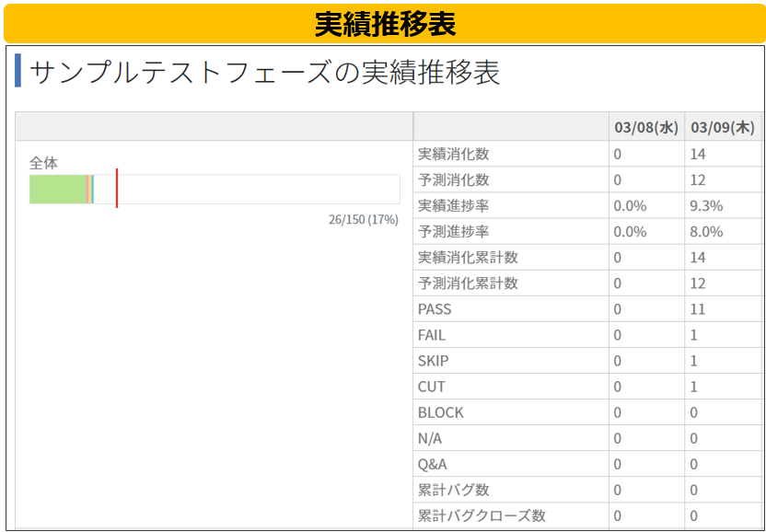
Task: Click the 26/150 (17%) progress text
Action: tap(363, 220)
